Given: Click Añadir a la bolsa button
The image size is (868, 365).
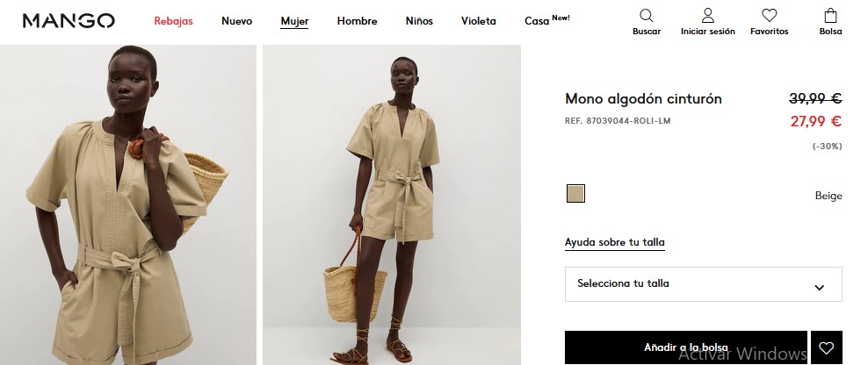Looking at the screenshot, I should 686,347.
